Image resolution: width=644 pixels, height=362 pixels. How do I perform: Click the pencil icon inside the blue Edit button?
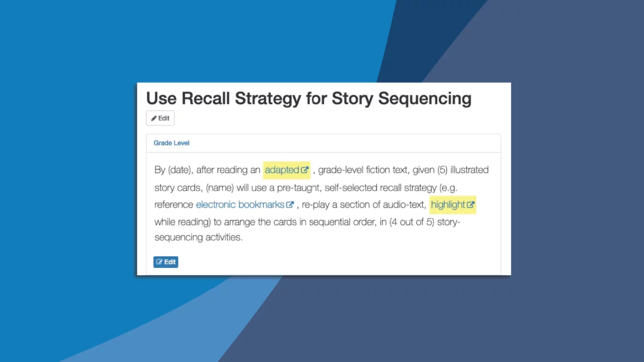tap(161, 262)
